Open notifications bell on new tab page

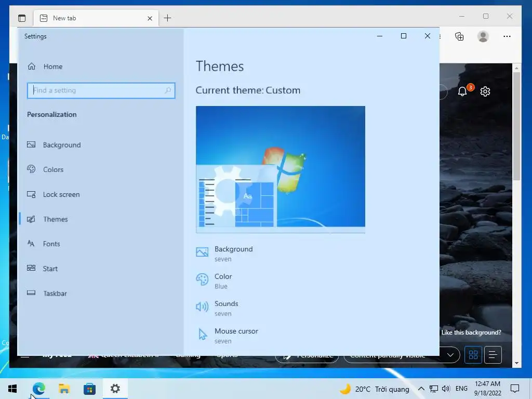[462, 91]
